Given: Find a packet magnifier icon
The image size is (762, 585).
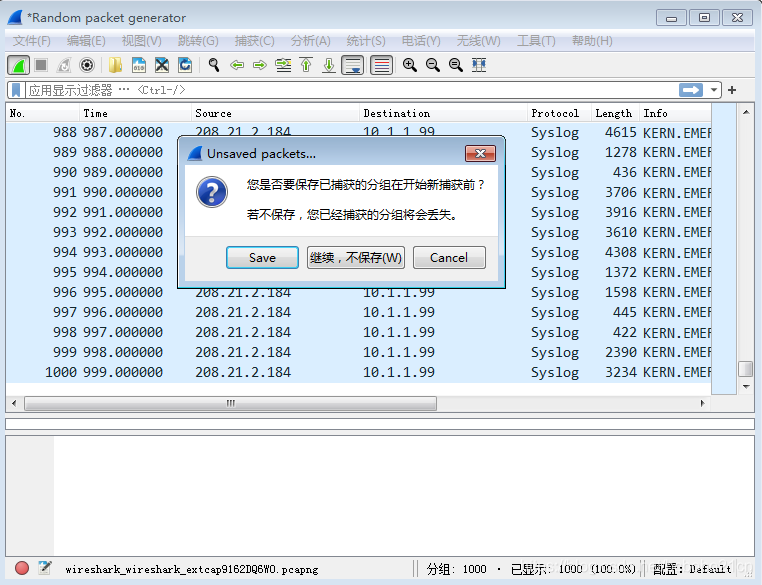Looking at the screenshot, I should click(213, 65).
